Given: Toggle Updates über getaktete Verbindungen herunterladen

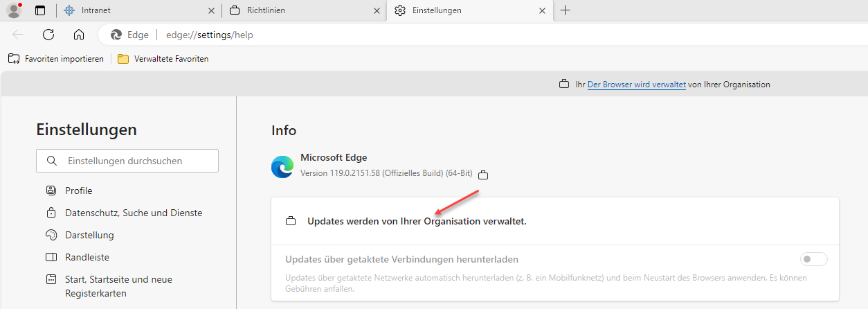Looking at the screenshot, I should click(814, 259).
